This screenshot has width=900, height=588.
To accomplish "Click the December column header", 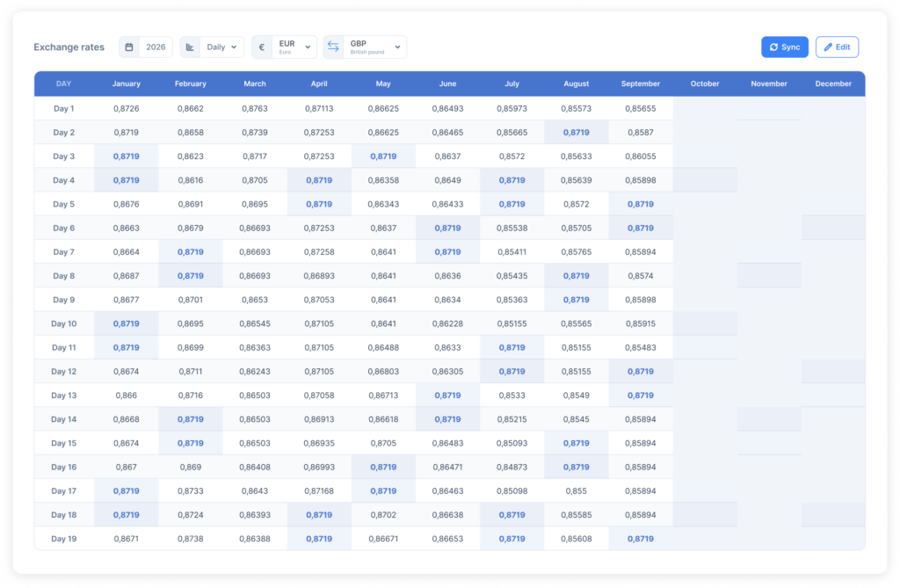I will tap(833, 83).
